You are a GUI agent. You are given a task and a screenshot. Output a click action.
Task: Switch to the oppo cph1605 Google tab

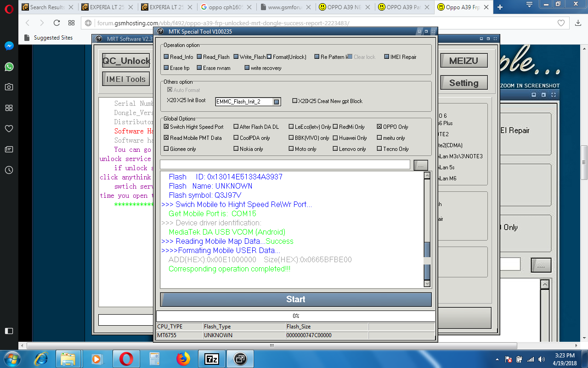[x=227, y=7]
